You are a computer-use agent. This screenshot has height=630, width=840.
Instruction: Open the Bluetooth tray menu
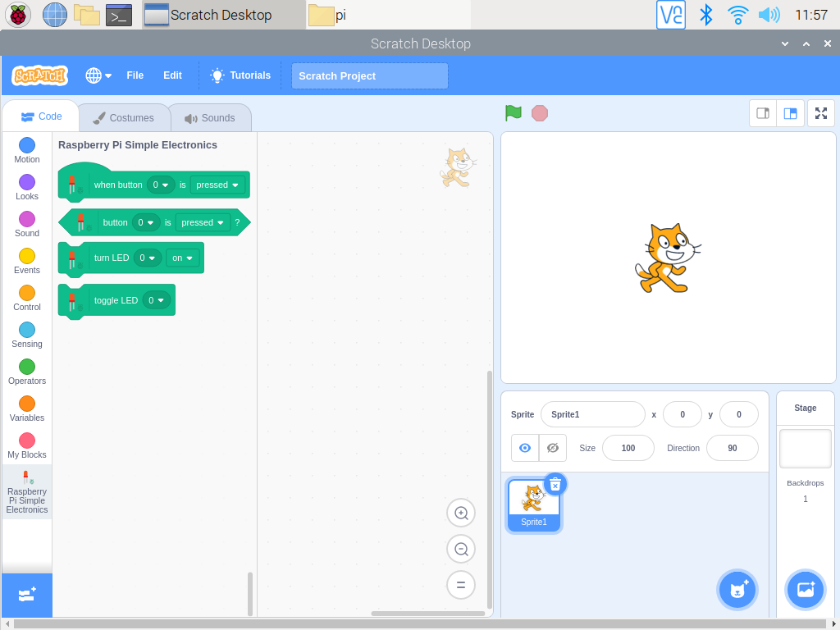point(706,15)
